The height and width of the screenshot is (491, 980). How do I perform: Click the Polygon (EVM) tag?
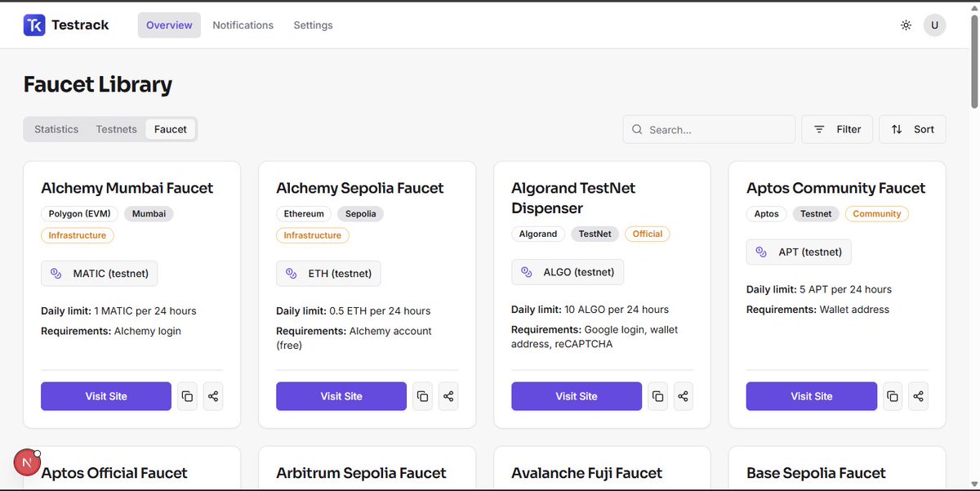pos(80,214)
